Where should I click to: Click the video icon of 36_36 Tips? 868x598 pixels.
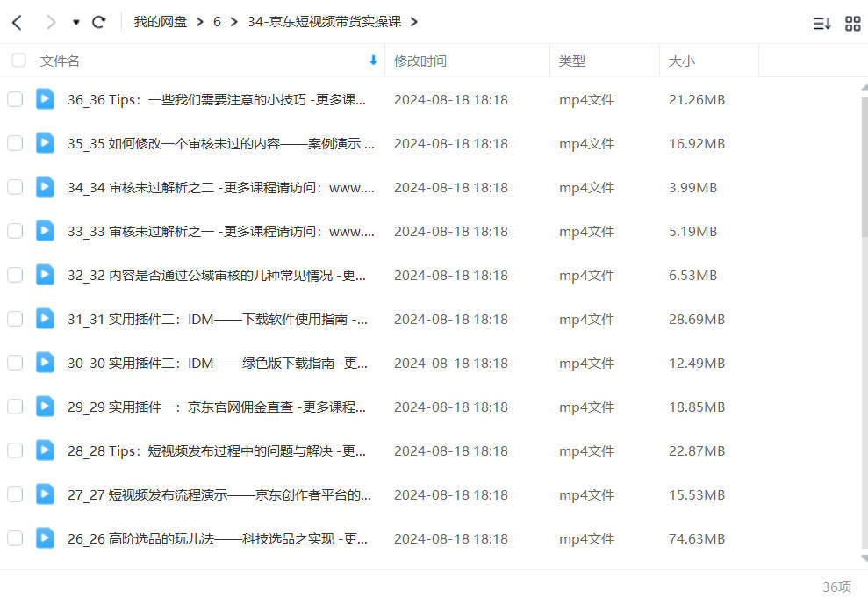[x=45, y=99]
